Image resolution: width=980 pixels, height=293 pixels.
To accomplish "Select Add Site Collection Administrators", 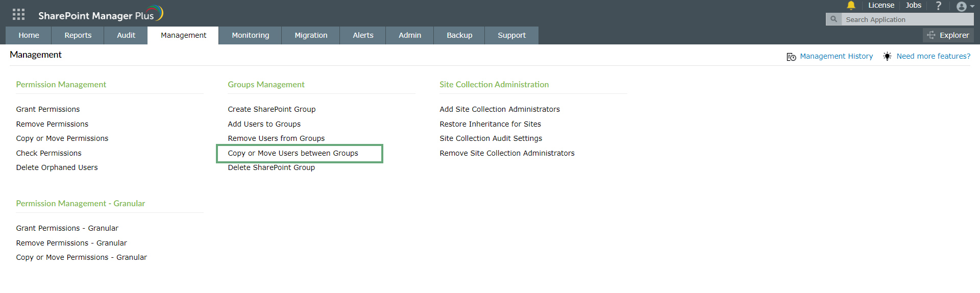I will tap(500, 109).
